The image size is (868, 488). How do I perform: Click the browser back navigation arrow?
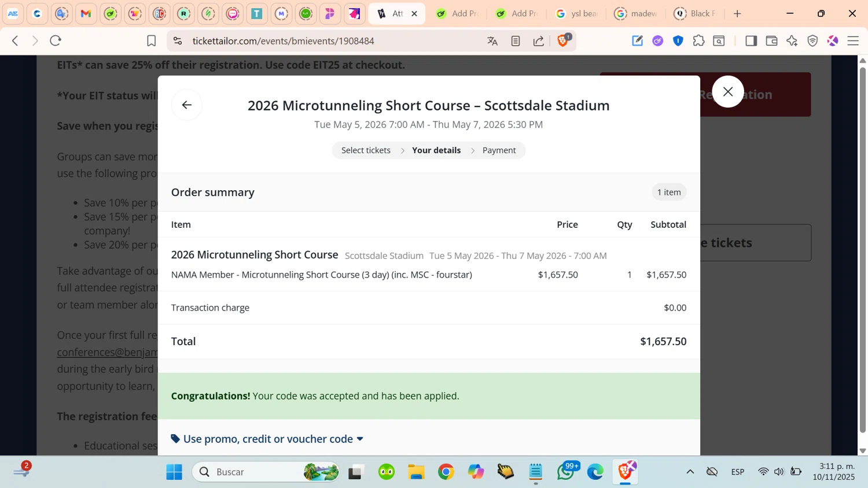point(16,40)
